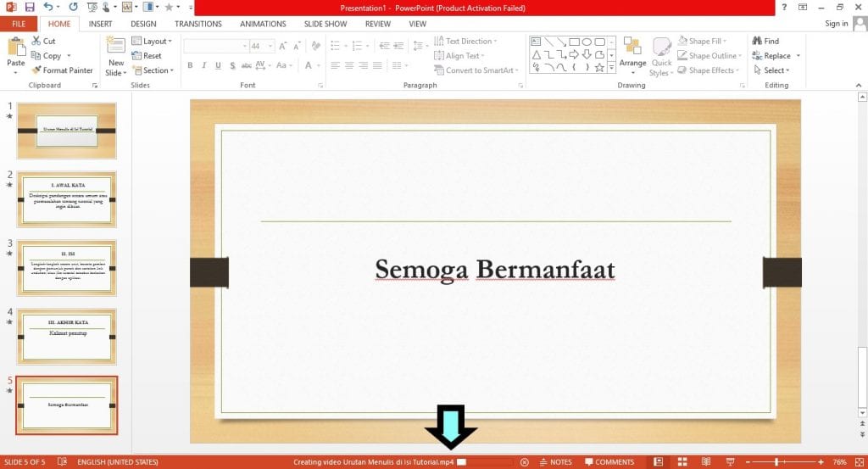This screenshot has width=868, height=469.
Task: Expand the Layout dropdown
Action: tap(153, 41)
